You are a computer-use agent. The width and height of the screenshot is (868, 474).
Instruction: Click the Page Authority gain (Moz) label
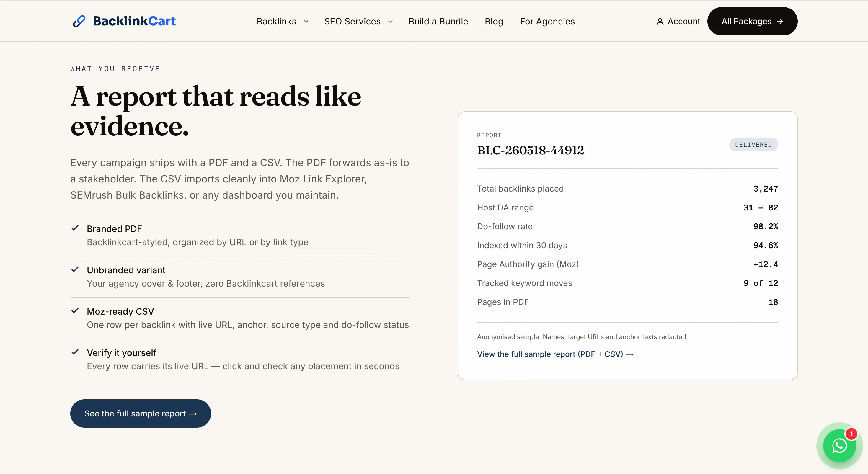pyautogui.click(x=528, y=264)
